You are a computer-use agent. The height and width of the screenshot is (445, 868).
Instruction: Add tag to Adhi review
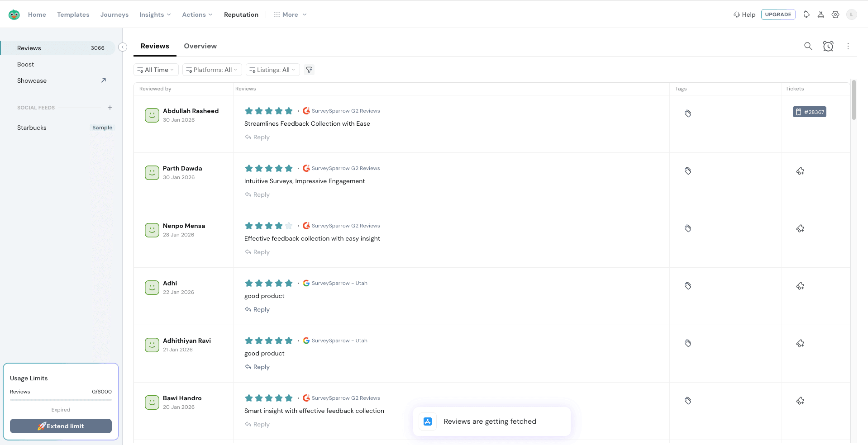click(x=688, y=286)
